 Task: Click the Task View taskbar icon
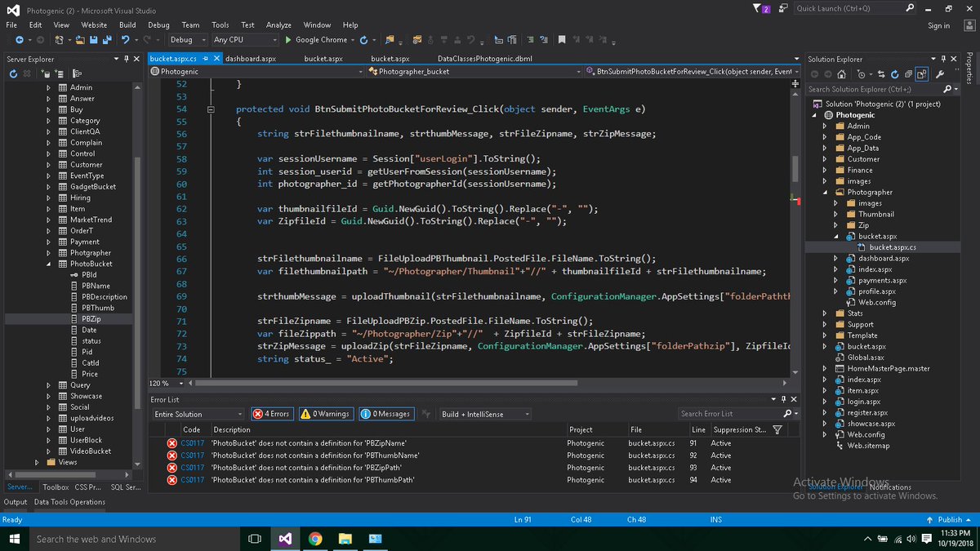254,539
